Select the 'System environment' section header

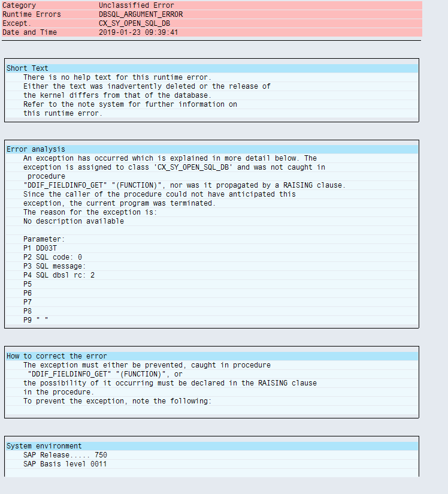pos(44,446)
